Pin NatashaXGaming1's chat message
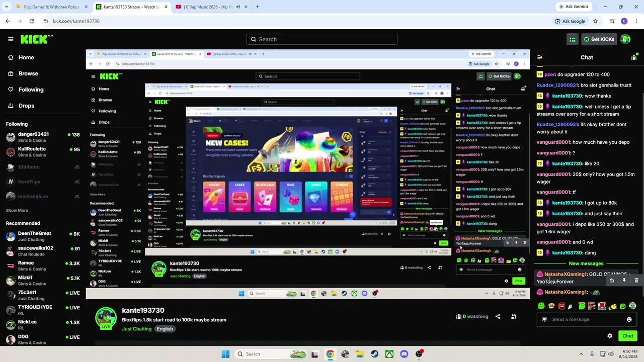644x362 pixels. 624,281
